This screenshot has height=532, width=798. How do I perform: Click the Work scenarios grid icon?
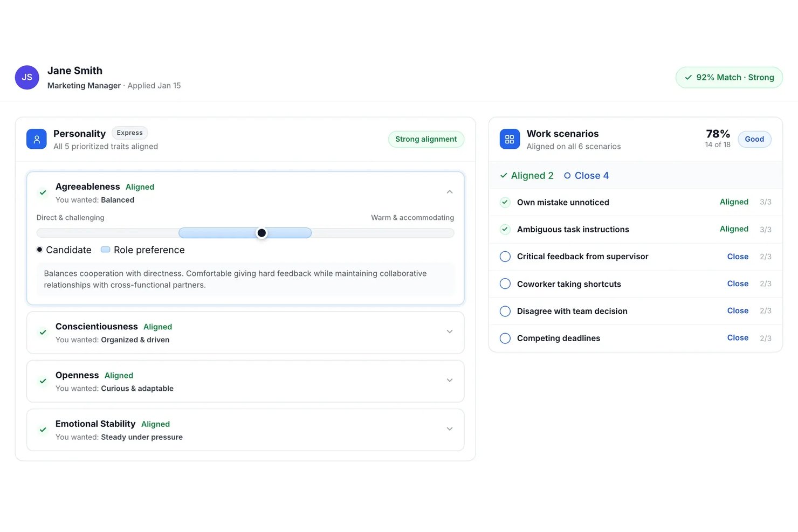[510, 139]
